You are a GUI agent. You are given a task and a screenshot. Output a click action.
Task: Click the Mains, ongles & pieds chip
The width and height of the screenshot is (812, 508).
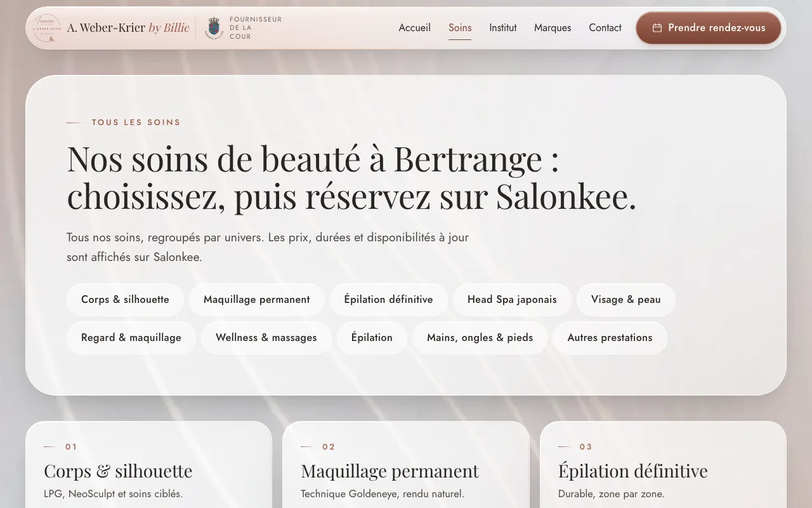click(x=480, y=338)
